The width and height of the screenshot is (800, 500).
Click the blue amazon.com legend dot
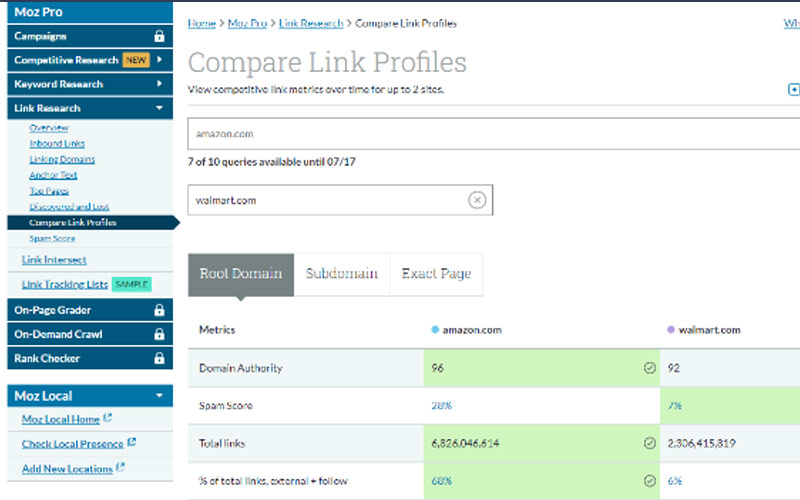(x=435, y=330)
